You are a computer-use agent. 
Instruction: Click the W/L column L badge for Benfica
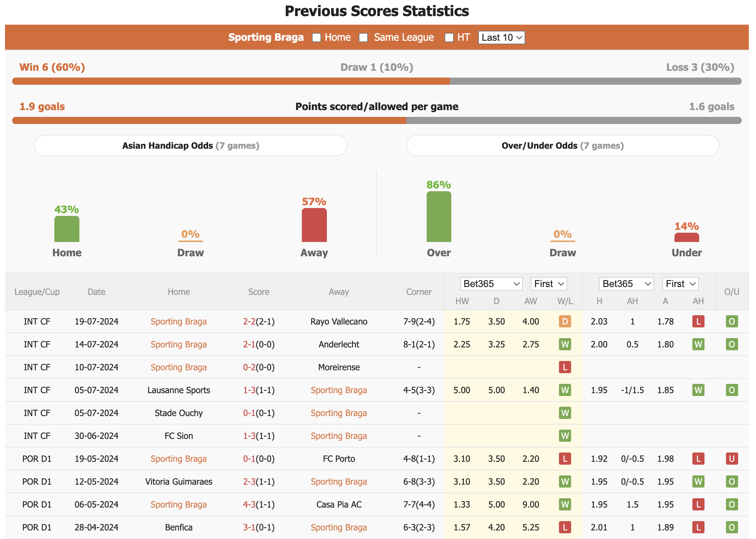[x=565, y=527]
